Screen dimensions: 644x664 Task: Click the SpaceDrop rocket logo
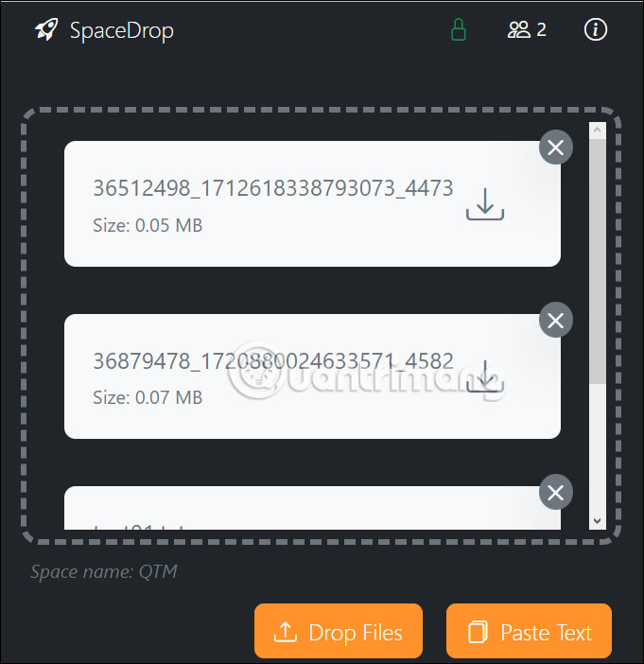point(46,29)
